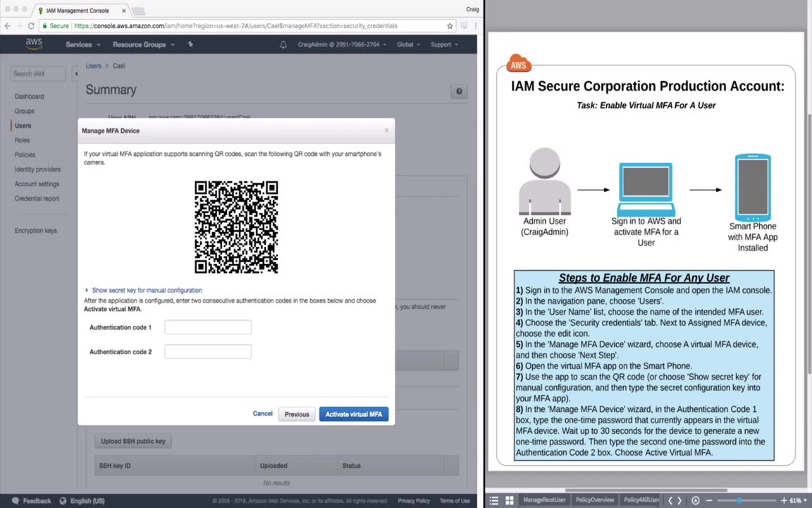The height and width of the screenshot is (508, 812).
Task: Open Account settings in IAM sidebar
Action: click(37, 183)
